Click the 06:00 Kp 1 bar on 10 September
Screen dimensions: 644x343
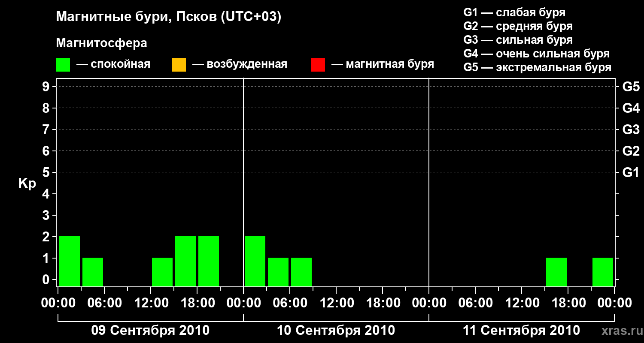tap(301, 272)
